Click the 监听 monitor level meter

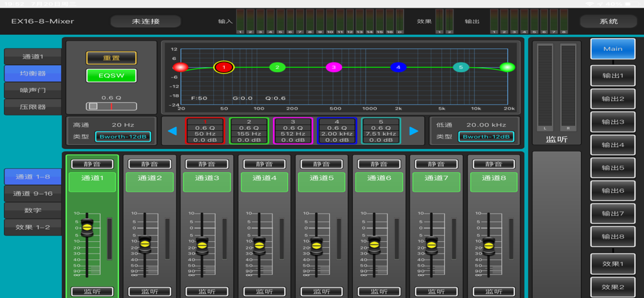click(556, 86)
